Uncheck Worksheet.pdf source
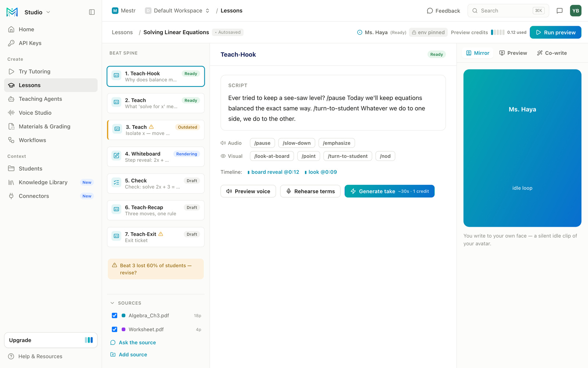 [115, 329]
